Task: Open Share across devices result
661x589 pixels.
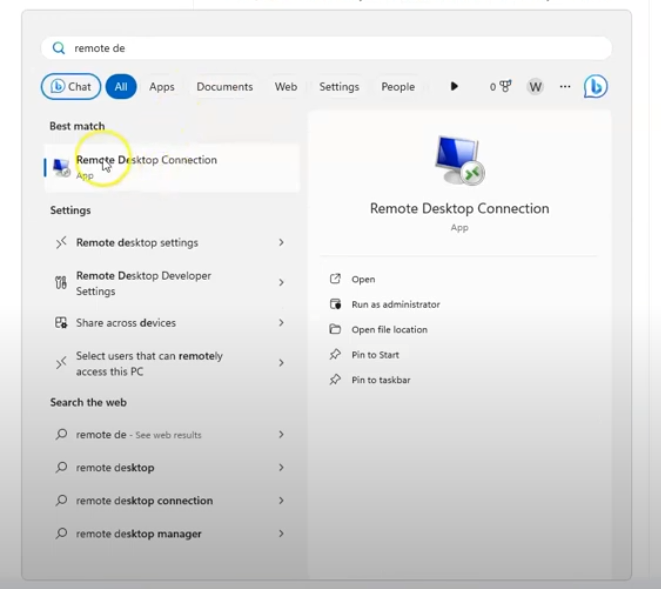Action: 172,323
